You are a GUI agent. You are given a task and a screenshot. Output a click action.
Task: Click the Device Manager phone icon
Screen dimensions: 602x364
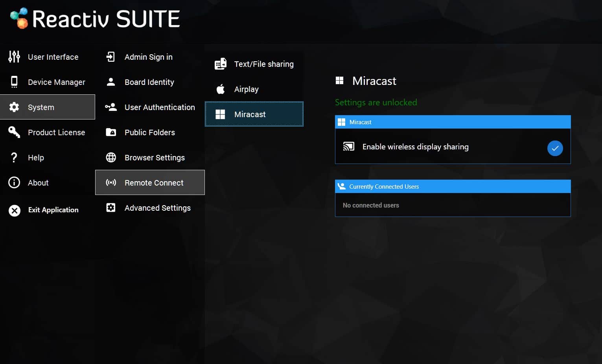point(14,82)
